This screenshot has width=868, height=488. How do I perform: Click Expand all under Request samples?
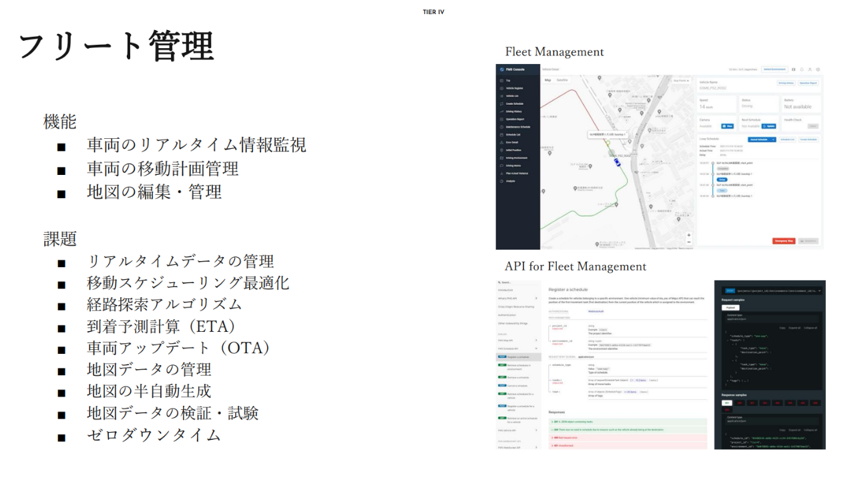click(x=794, y=328)
